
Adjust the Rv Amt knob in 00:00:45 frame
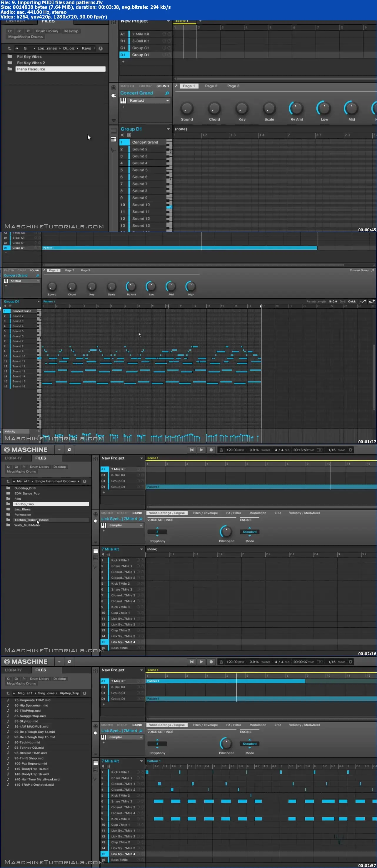296,108
